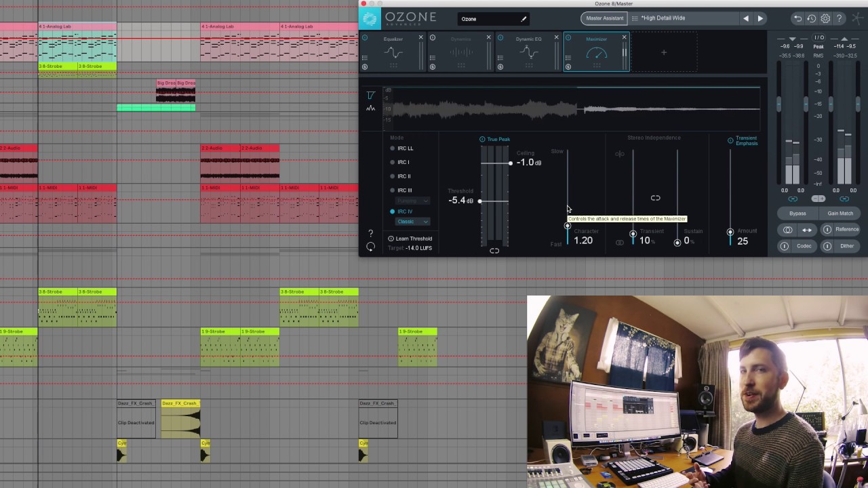Image resolution: width=868 pixels, height=488 pixels.
Task: Enable Codec preview toggle
Action: [785, 246]
